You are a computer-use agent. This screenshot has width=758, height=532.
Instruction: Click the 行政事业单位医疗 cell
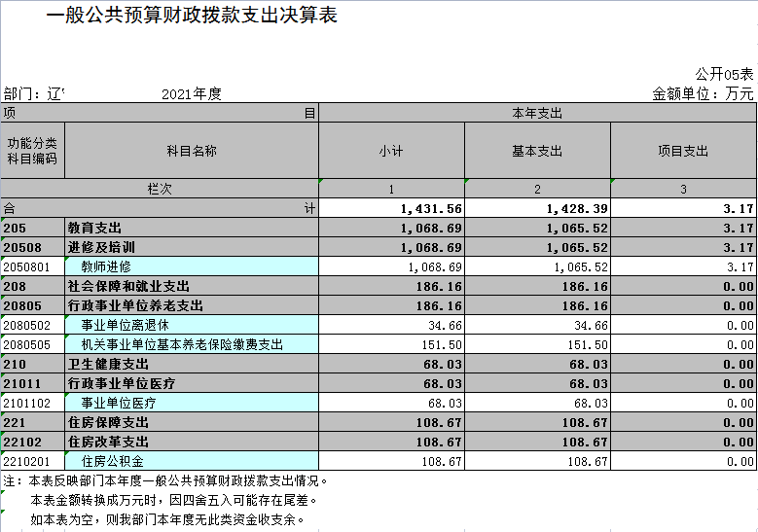(x=192, y=383)
